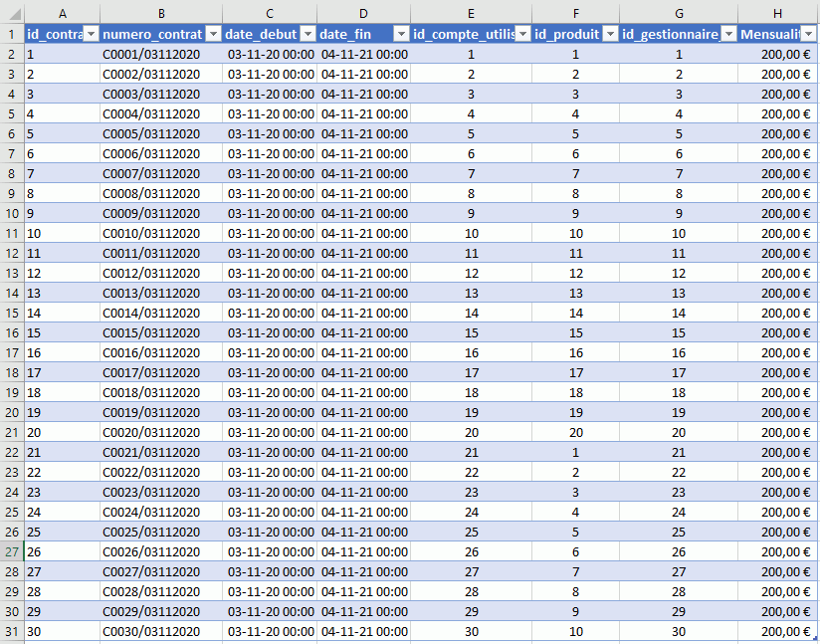Select id_produit cell in row 31
The image size is (820, 644).
(576, 631)
